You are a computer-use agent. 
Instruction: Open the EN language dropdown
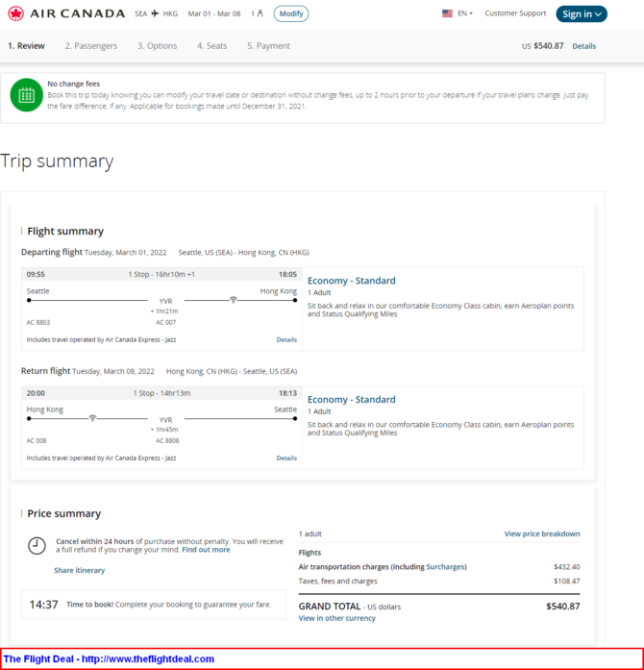point(465,13)
